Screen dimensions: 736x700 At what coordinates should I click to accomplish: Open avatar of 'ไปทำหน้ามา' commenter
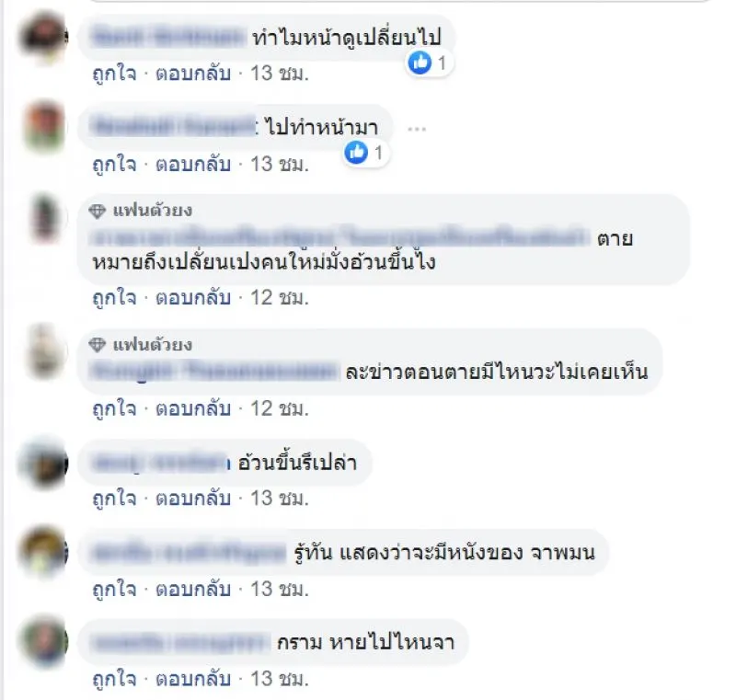43,127
